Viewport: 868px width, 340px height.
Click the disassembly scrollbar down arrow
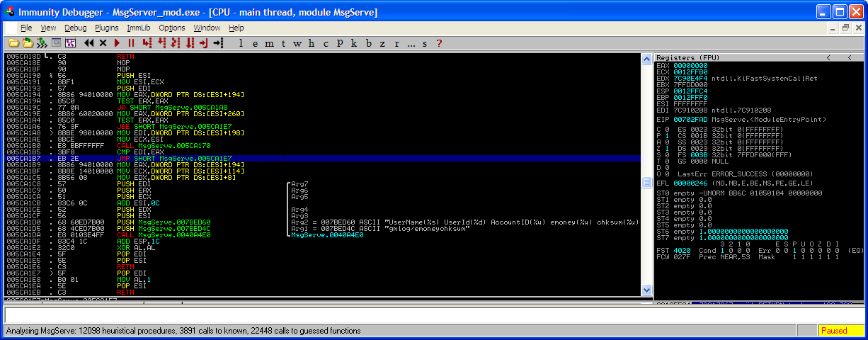pos(646,290)
